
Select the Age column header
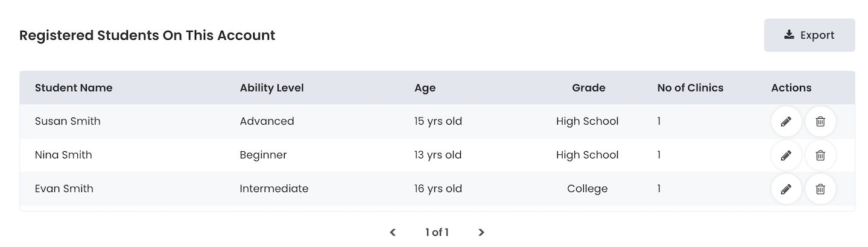click(x=425, y=88)
